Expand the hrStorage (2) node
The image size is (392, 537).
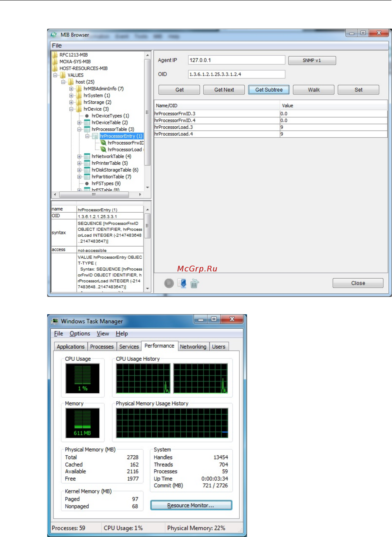71,102
